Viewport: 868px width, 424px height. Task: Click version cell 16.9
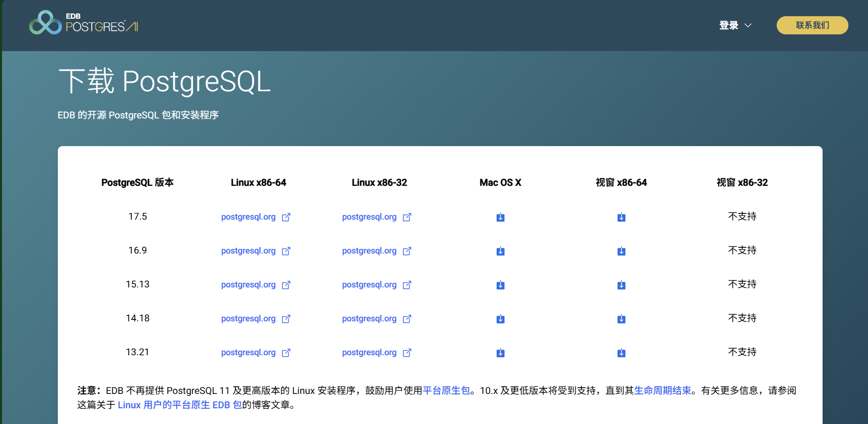coord(138,250)
